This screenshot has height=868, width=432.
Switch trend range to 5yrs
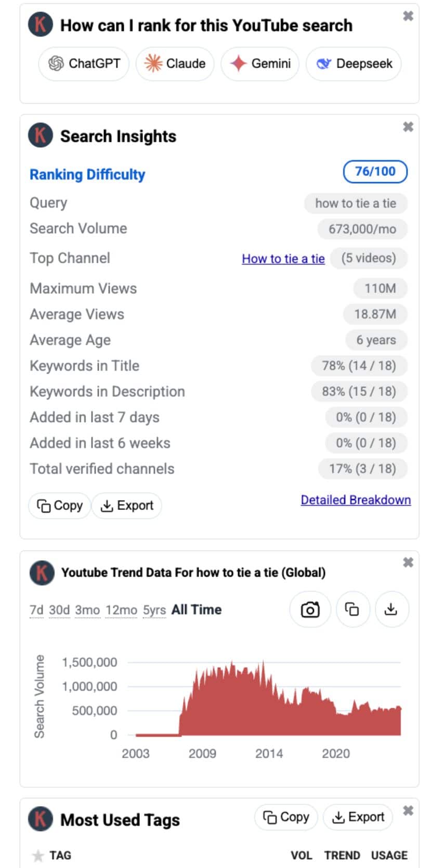[154, 610]
